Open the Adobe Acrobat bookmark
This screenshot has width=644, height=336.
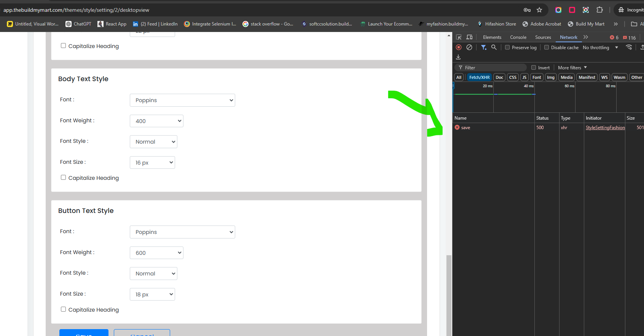click(542, 24)
